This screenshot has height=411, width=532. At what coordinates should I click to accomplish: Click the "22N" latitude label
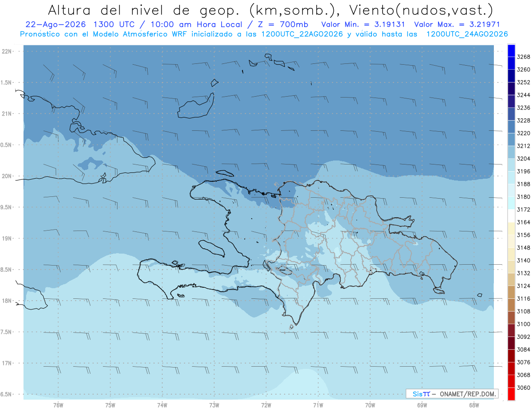[x=7, y=51]
